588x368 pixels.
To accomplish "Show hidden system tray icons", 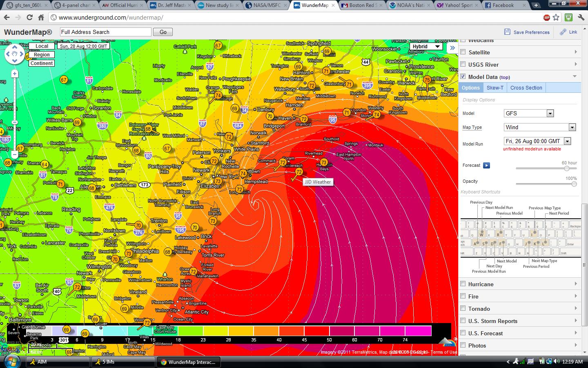I will pyautogui.click(x=508, y=362).
